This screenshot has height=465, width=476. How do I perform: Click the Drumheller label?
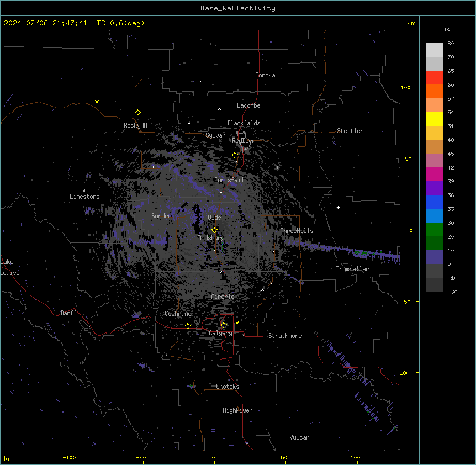click(x=352, y=269)
